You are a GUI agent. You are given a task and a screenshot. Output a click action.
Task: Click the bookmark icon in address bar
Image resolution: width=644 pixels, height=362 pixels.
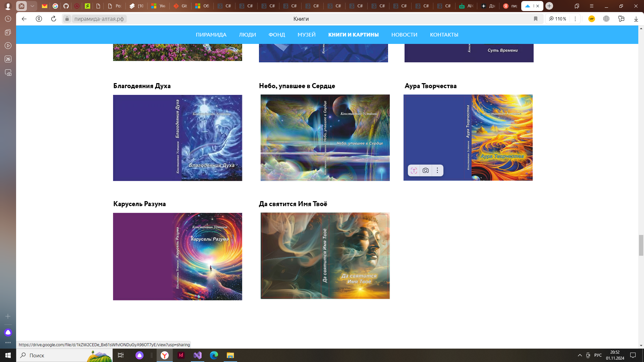[x=536, y=19]
